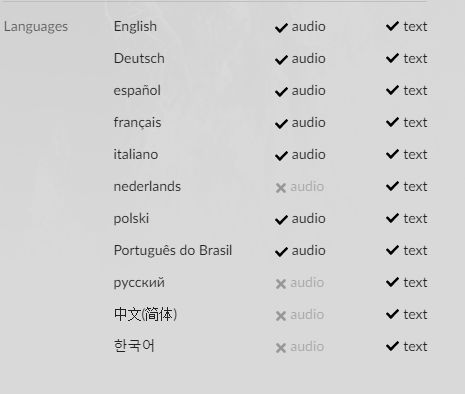Click the Korean audio unavailable X icon
The height and width of the screenshot is (394, 465).
point(281,348)
